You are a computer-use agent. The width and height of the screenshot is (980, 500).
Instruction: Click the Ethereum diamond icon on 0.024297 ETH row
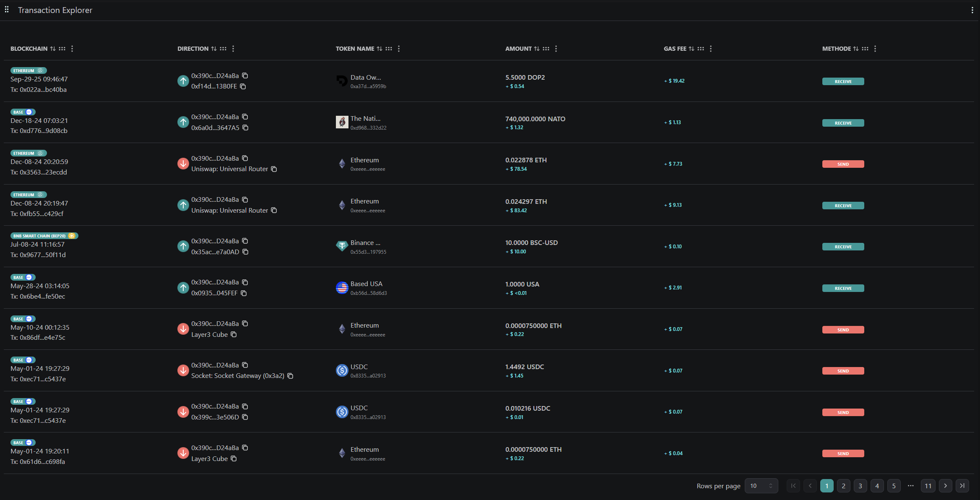tap(342, 205)
